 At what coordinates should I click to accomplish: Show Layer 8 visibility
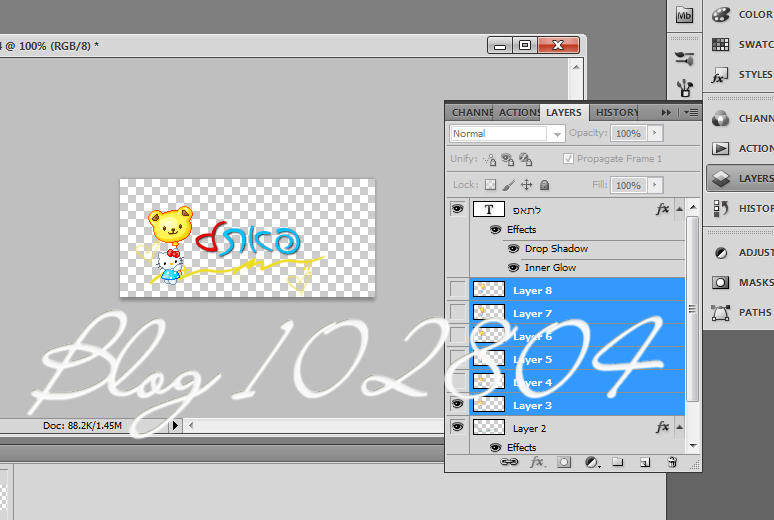[458, 289]
